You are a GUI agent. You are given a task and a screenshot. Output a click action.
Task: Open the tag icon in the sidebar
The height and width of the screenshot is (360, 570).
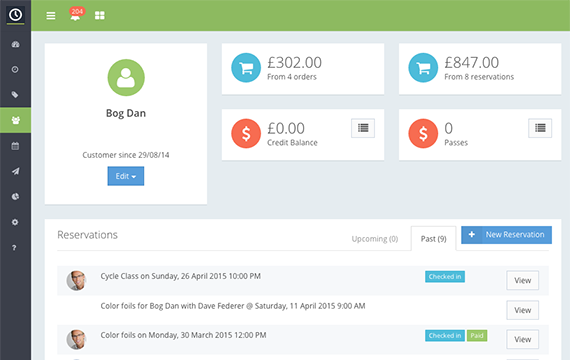click(15, 95)
